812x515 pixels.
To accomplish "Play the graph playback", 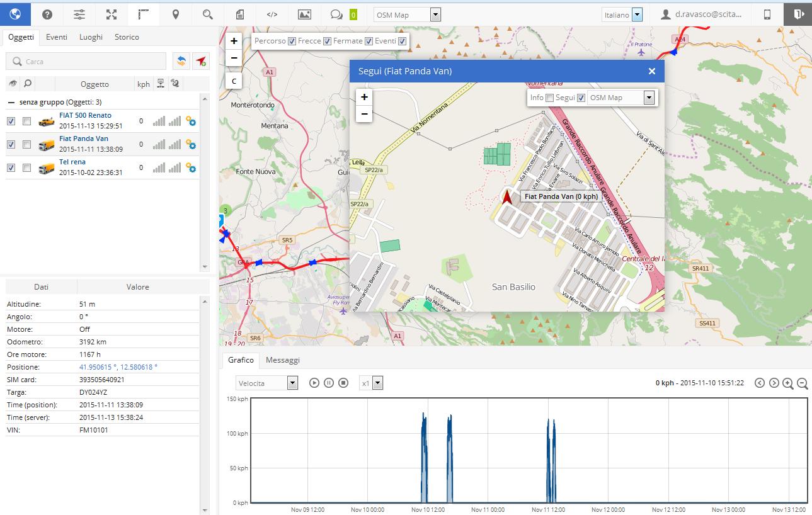I will point(314,383).
